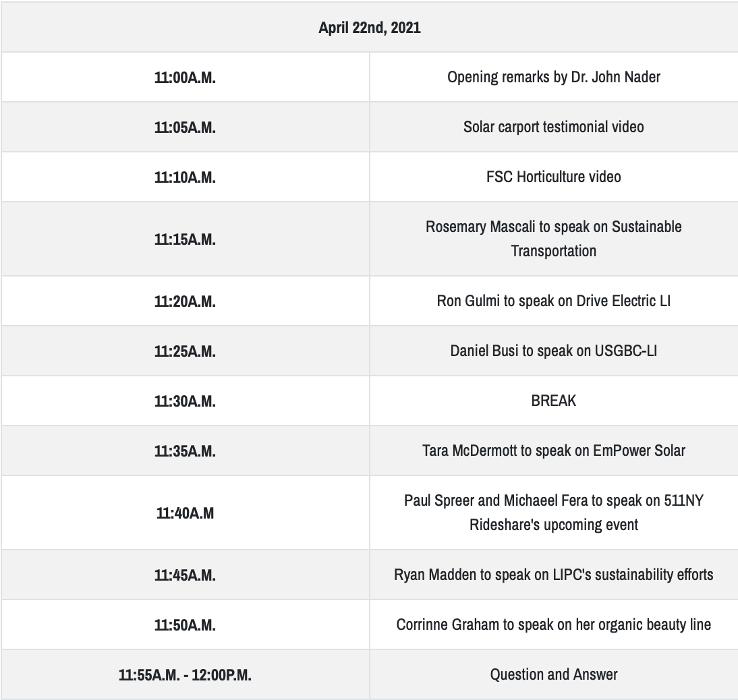The image size is (738, 700).
Task: Click the 11:15A.M. time cell
Action: coord(185,239)
